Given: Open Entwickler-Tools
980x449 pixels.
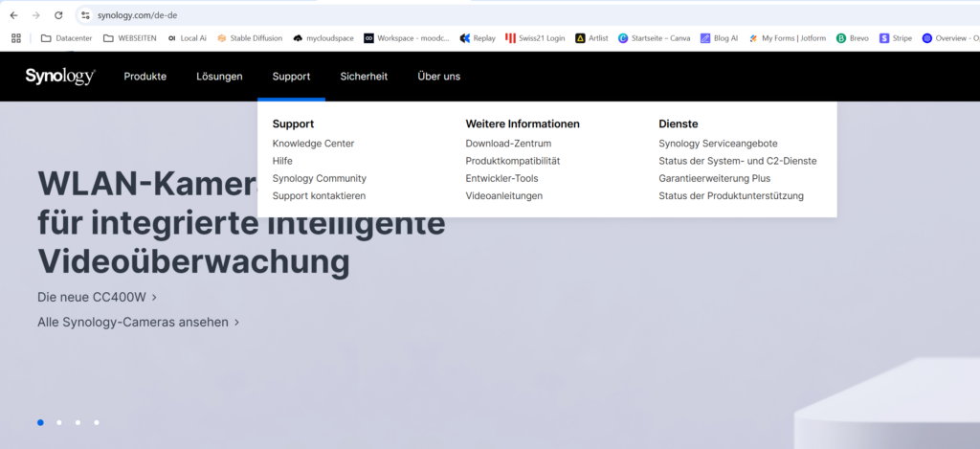Looking at the screenshot, I should pyautogui.click(x=501, y=178).
